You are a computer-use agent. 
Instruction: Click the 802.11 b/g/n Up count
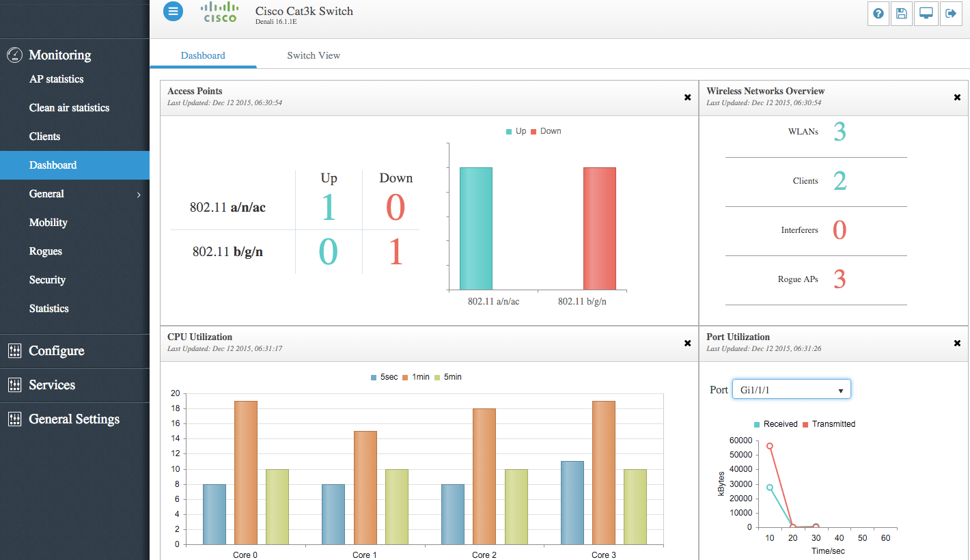(329, 251)
